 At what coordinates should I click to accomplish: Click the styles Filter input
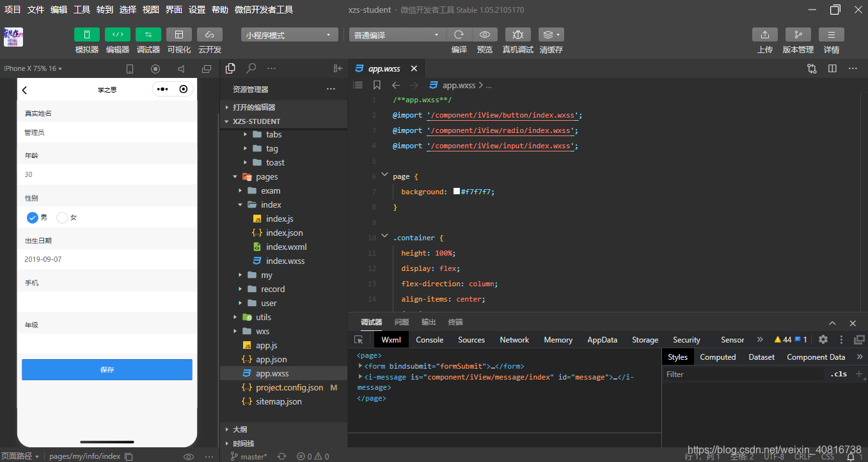pyautogui.click(x=743, y=374)
